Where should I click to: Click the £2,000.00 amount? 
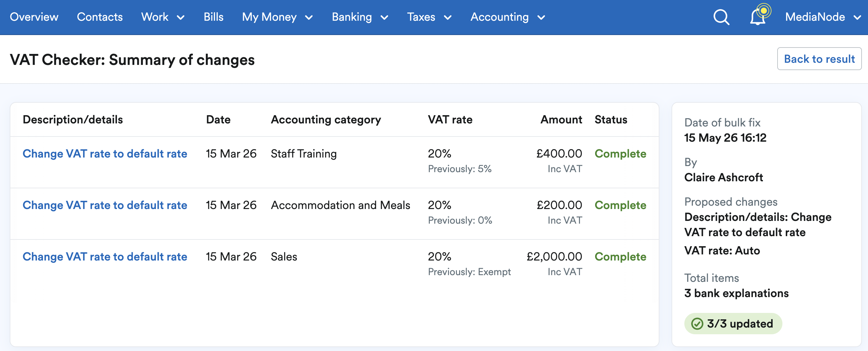click(554, 257)
